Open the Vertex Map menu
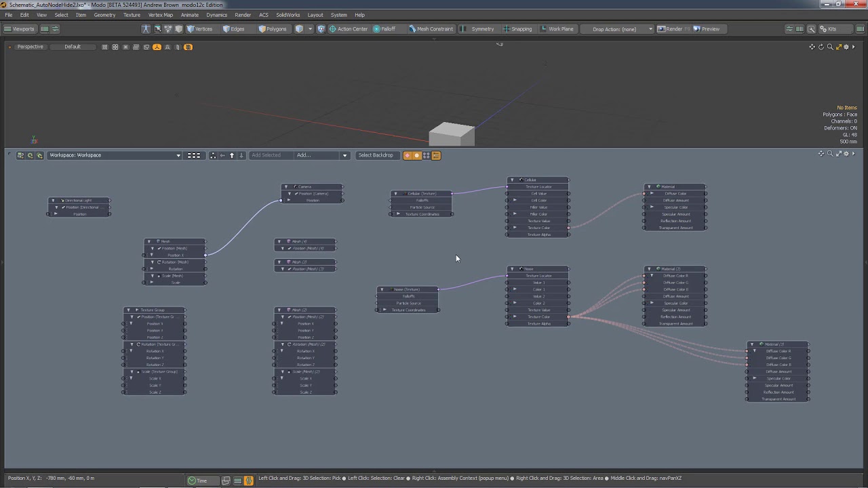 (161, 15)
